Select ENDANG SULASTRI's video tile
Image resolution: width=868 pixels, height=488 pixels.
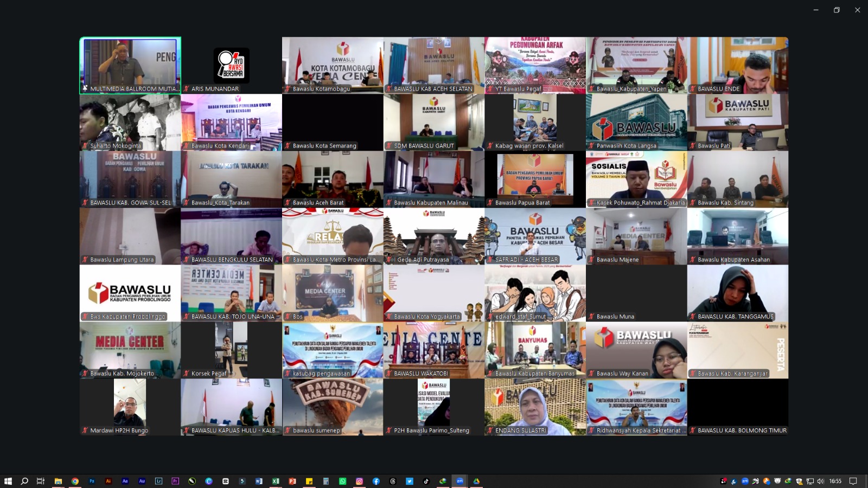[535, 407]
